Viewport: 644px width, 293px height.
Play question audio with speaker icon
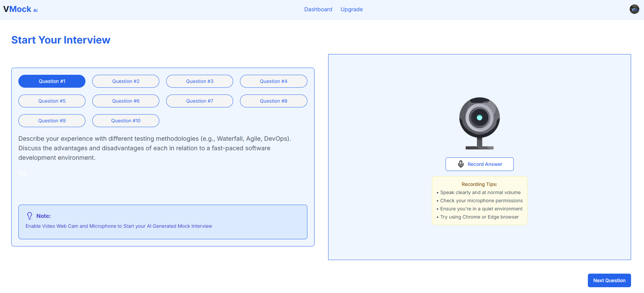tap(22, 173)
